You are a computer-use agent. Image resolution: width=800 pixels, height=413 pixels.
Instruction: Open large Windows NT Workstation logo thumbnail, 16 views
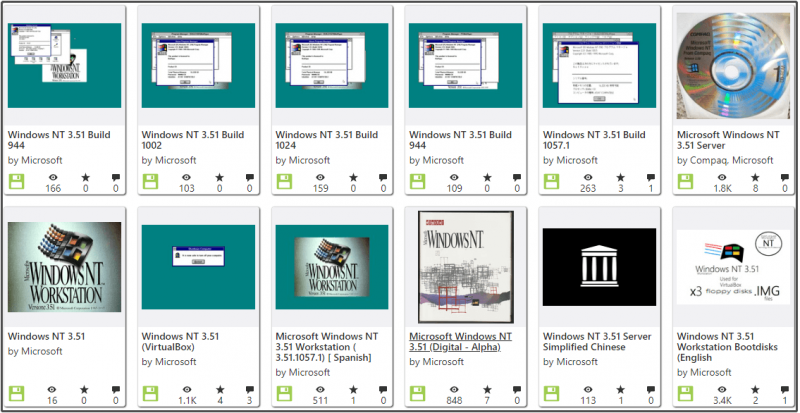64,267
